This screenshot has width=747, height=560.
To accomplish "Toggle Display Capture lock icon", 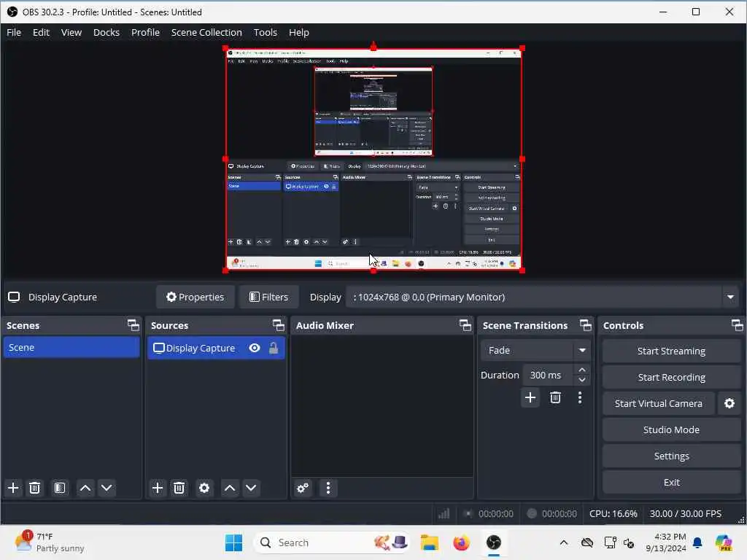I will tap(274, 348).
